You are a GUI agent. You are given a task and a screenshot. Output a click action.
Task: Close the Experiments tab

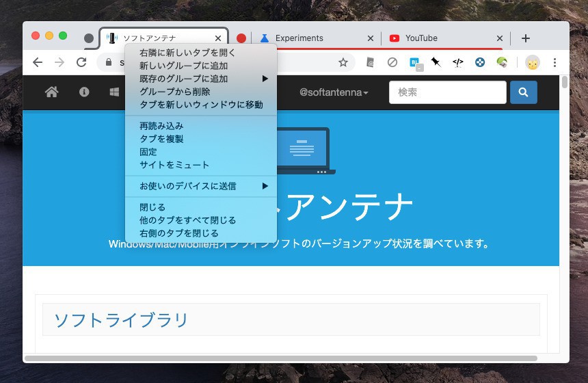pyautogui.click(x=371, y=38)
